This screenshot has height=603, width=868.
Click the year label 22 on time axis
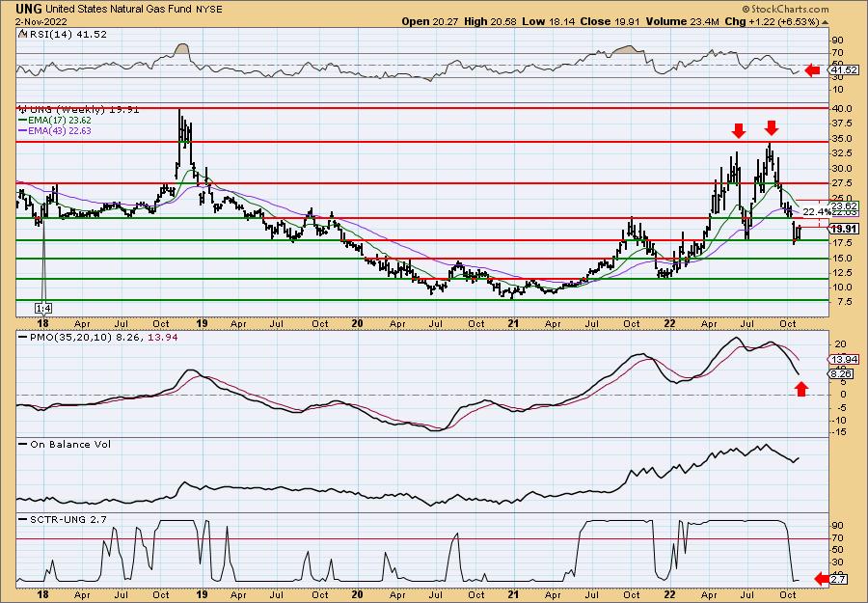(669, 323)
